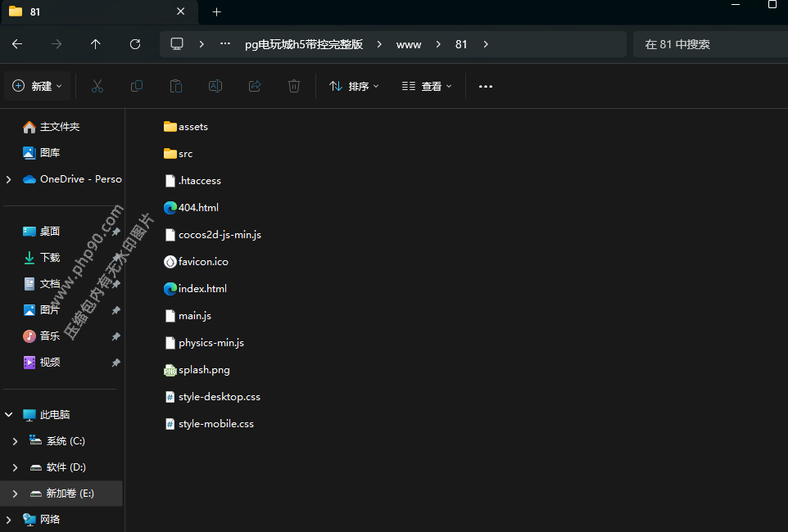Click the Copy icon in toolbar
788x532 pixels.
click(137, 86)
